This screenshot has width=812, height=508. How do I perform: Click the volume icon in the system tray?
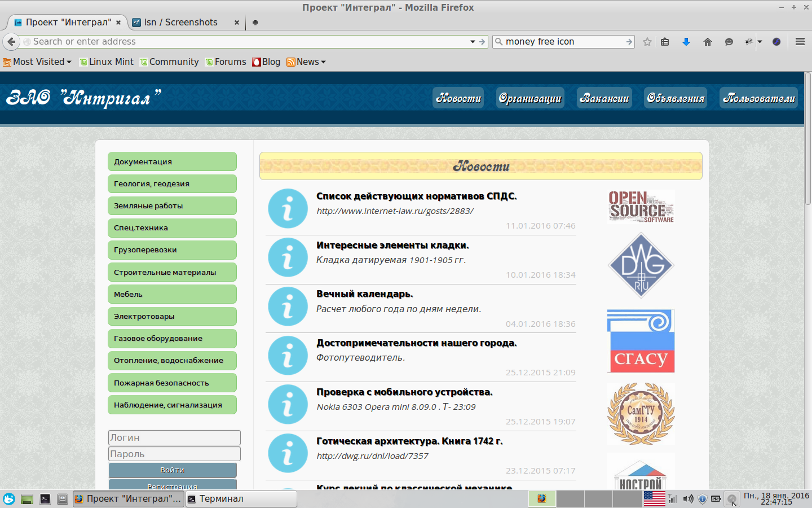(688, 498)
